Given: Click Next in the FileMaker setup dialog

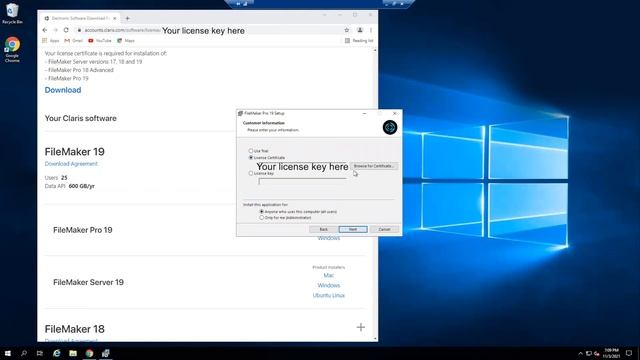Looking at the screenshot, I should tap(353, 229).
